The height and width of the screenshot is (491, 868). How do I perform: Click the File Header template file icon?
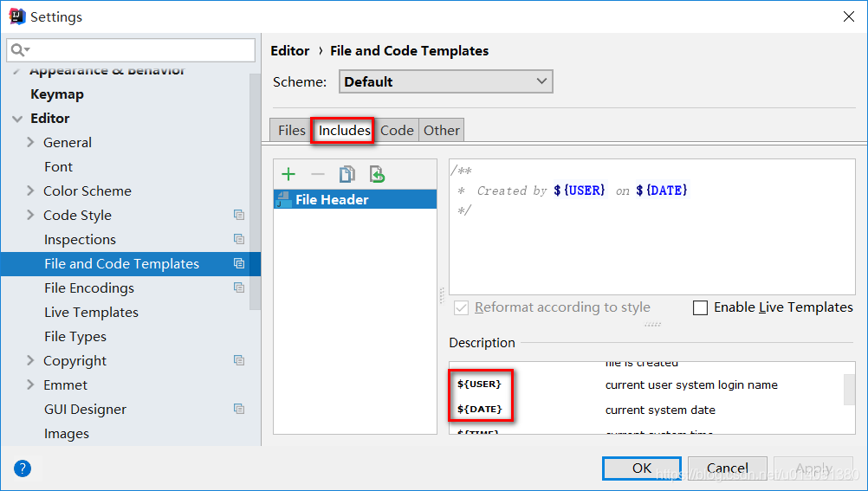click(284, 199)
